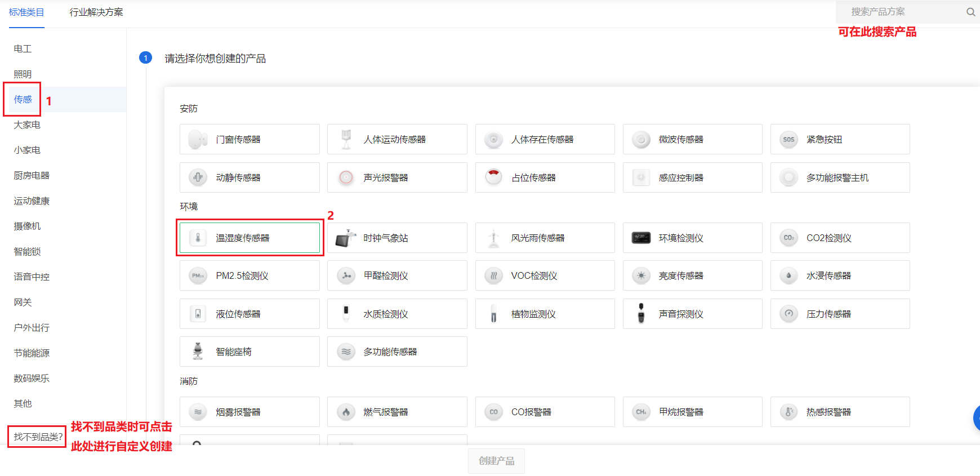Click the 找不到品类? link
Image resolution: width=980 pixels, height=476 pixels.
38,437
